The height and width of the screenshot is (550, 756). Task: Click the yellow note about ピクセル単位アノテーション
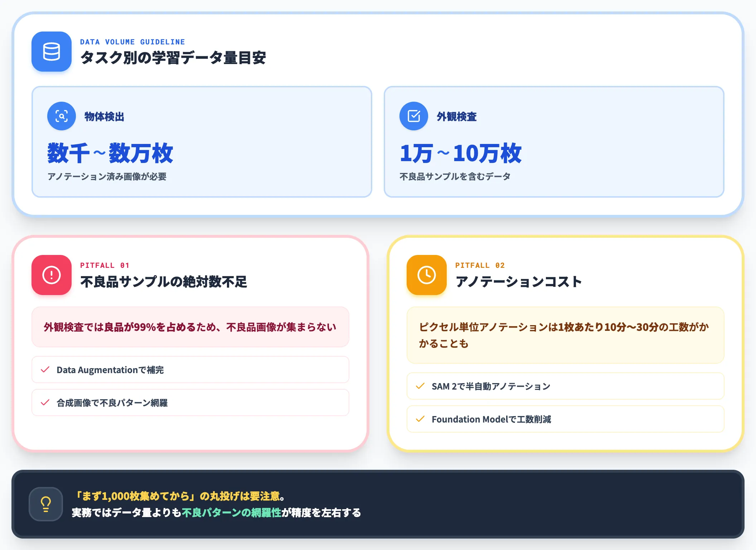pos(566,335)
